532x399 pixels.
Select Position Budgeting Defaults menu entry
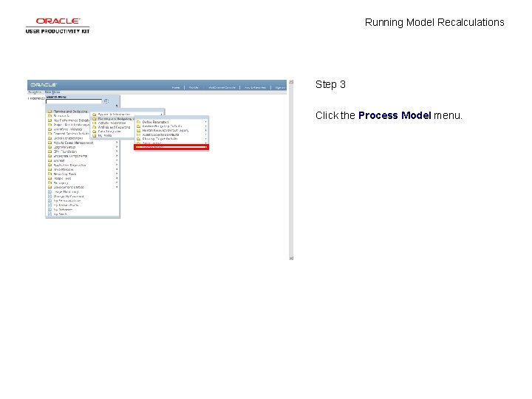(x=162, y=126)
